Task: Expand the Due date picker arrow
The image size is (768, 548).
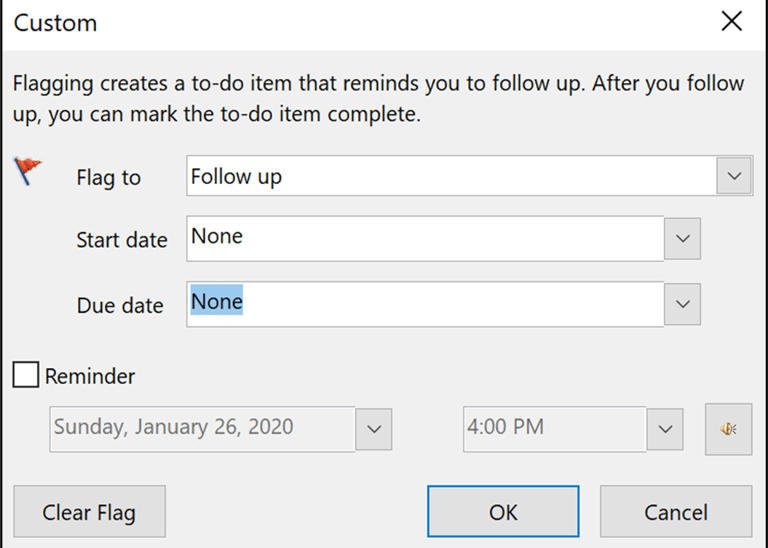Action: tap(682, 303)
